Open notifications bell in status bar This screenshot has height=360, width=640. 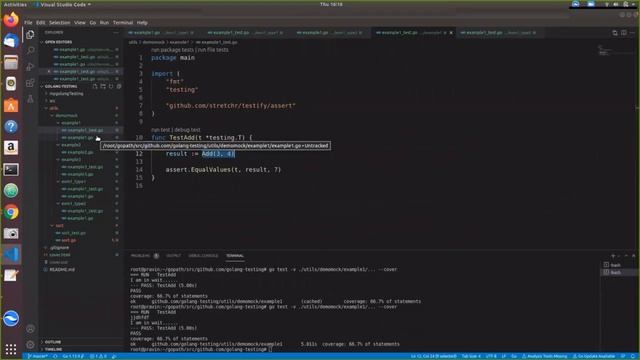click(x=633, y=356)
